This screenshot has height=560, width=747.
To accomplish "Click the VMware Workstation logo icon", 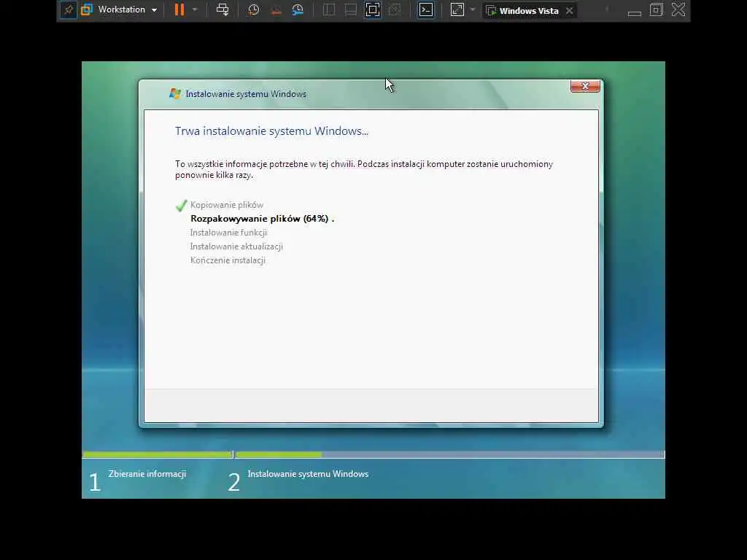I will [87, 9].
